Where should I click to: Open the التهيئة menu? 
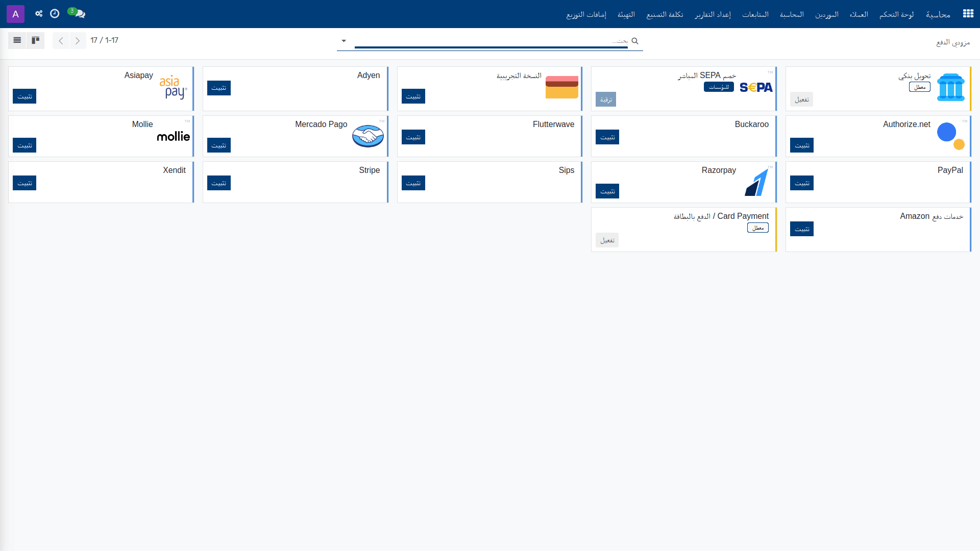click(626, 14)
